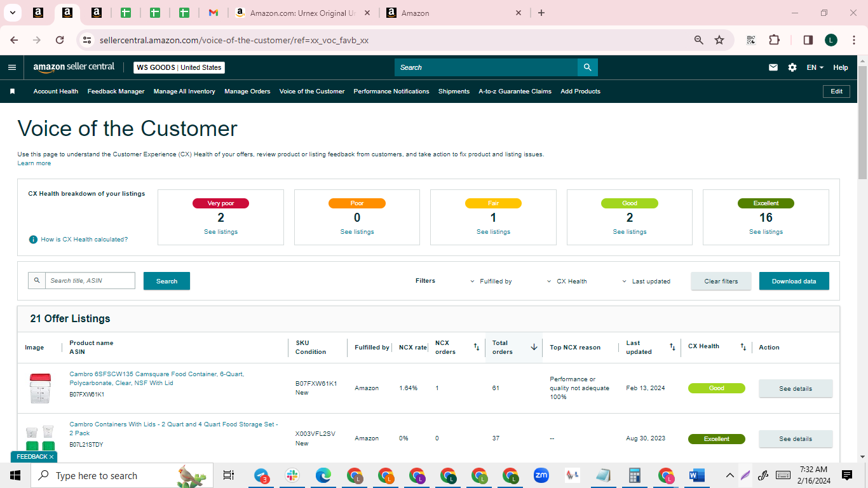Open the QR code extension icon

tap(751, 40)
